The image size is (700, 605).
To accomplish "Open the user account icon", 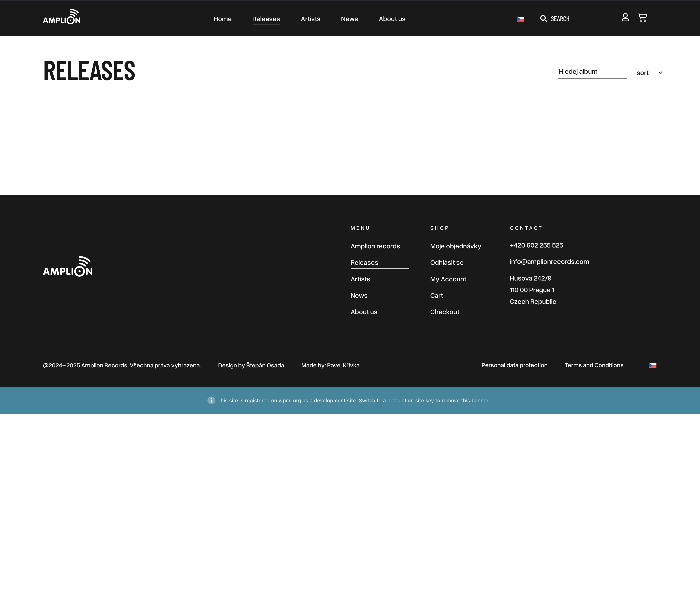I will click(625, 17).
